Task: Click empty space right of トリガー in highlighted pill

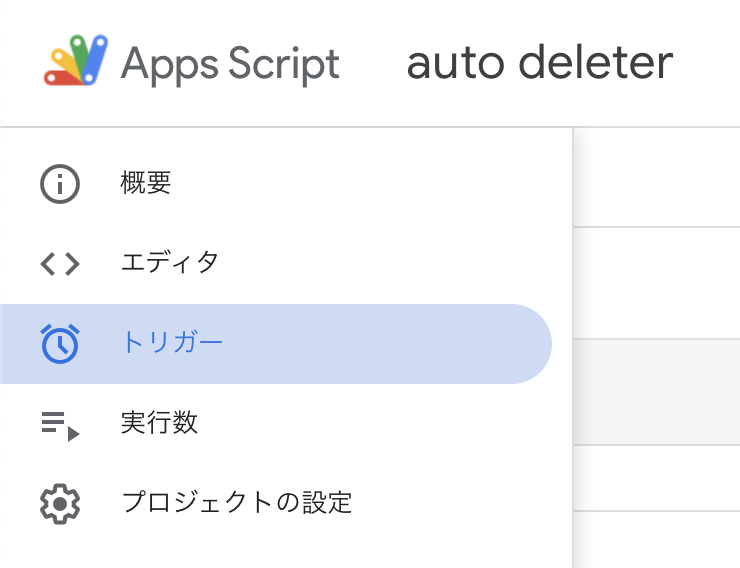Action: [400, 344]
